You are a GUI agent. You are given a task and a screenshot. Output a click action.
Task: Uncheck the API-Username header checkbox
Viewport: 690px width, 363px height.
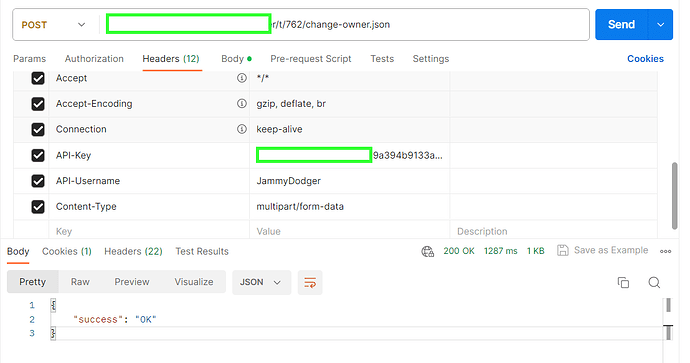coord(38,181)
